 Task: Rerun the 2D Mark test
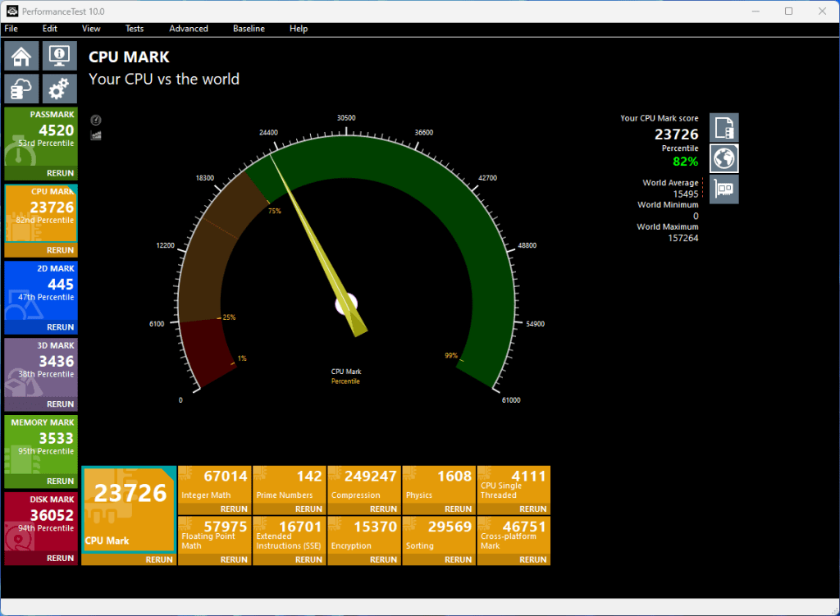coord(41,327)
